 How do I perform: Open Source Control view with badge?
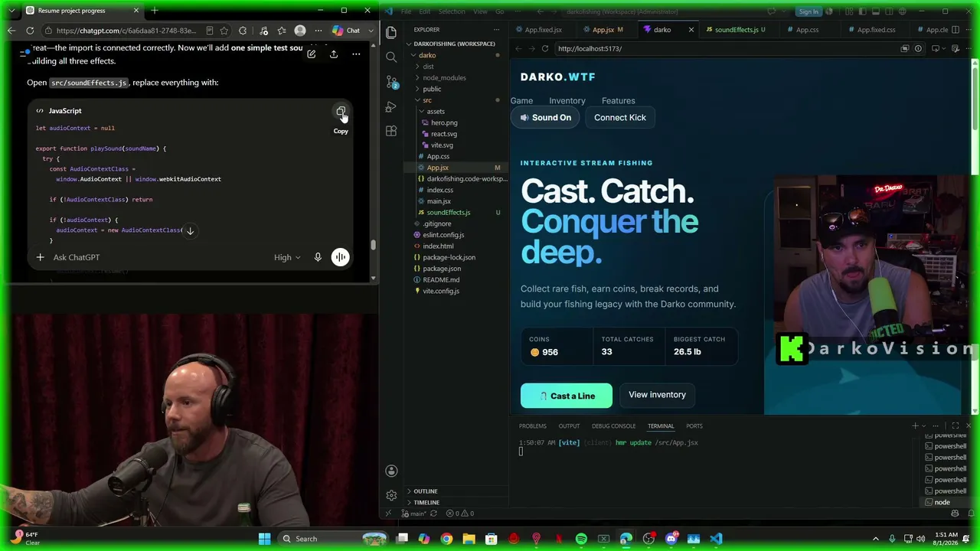(391, 82)
